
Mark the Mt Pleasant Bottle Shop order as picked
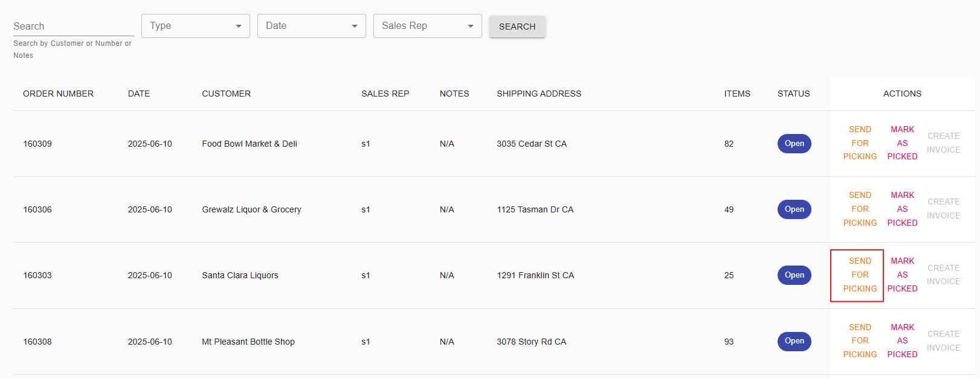pyautogui.click(x=902, y=340)
